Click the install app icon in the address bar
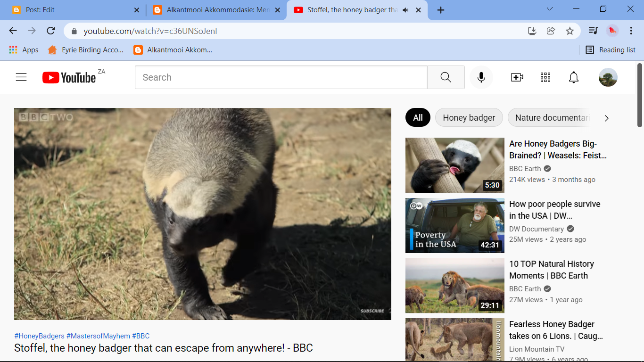This screenshot has height=362, width=644. pos(532,31)
